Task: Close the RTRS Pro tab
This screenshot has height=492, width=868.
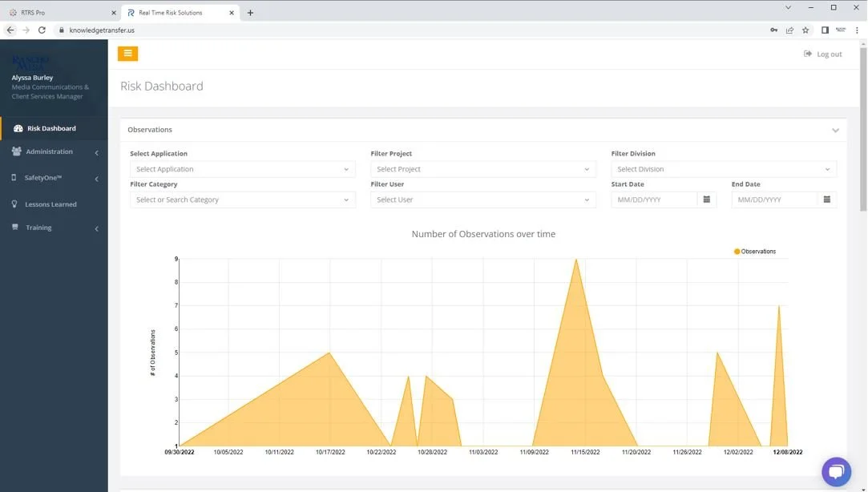Action: point(114,13)
